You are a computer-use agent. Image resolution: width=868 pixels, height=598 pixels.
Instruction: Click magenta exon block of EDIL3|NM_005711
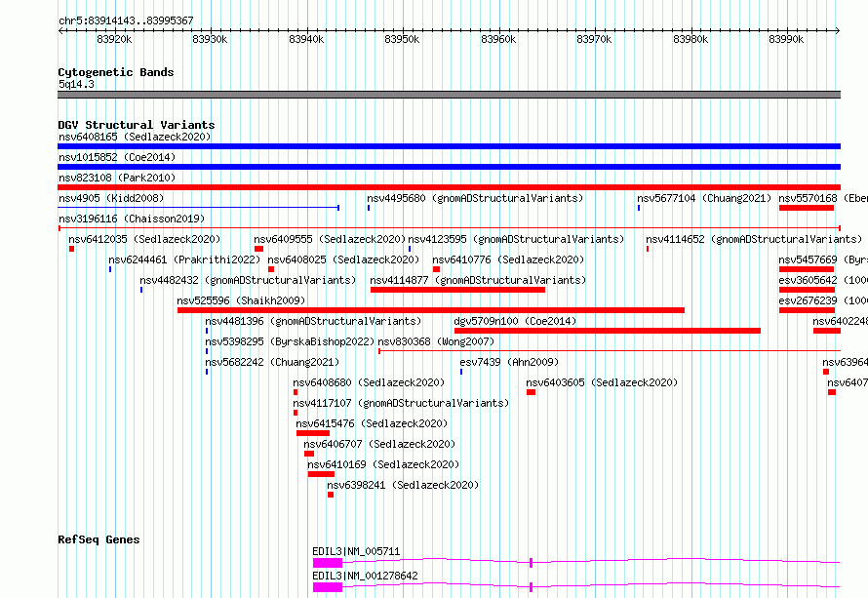[x=328, y=563]
